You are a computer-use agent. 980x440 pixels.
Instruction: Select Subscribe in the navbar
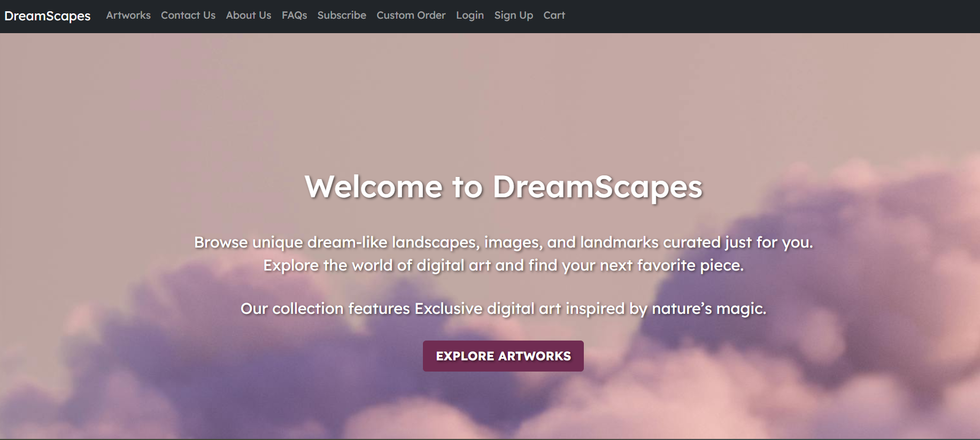pos(342,16)
